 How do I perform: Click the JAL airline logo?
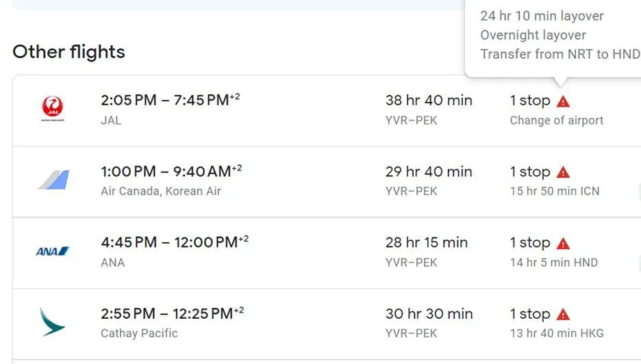(53, 109)
